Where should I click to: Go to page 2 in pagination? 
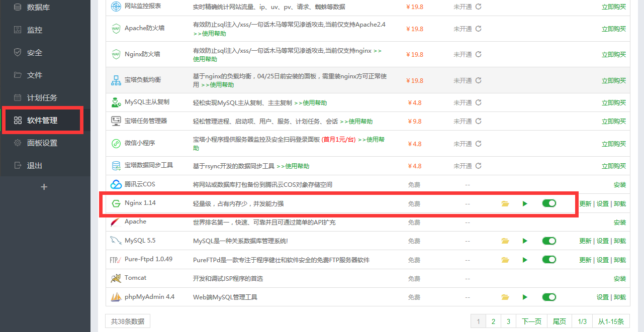coord(494,321)
